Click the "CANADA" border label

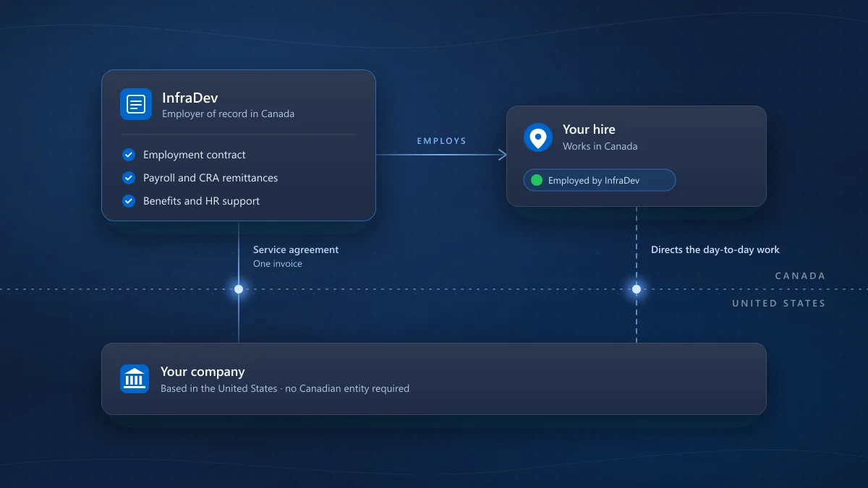click(x=800, y=276)
